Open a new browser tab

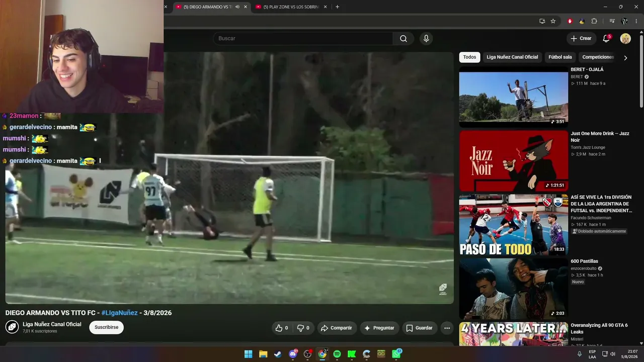point(337,7)
